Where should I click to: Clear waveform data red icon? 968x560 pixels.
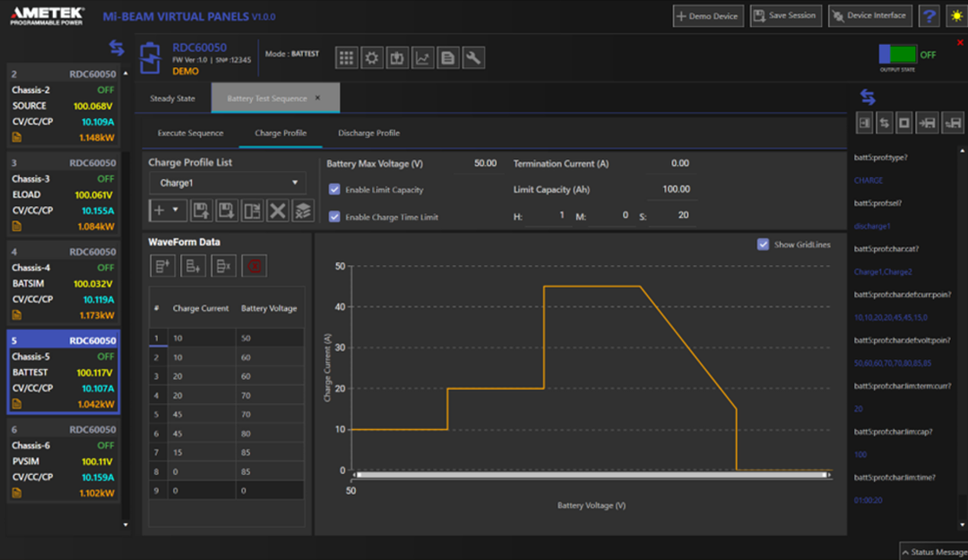pyautogui.click(x=254, y=266)
